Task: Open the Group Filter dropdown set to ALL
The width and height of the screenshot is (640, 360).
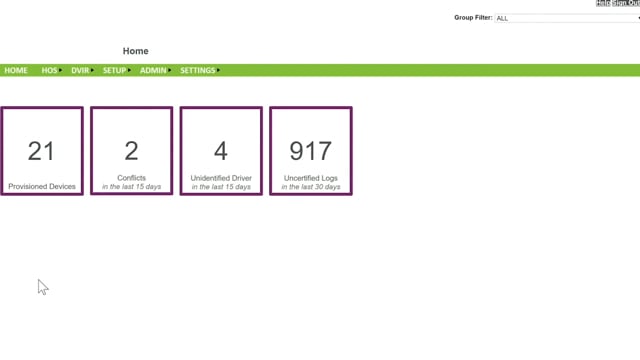Action: (567, 18)
